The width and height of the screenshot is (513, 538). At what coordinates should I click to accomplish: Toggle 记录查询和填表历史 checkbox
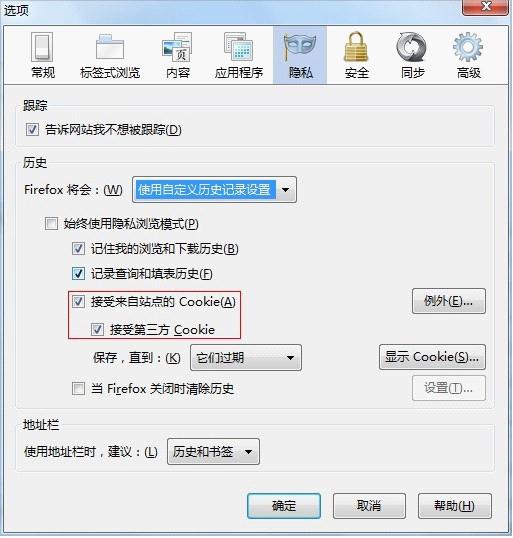(78, 274)
